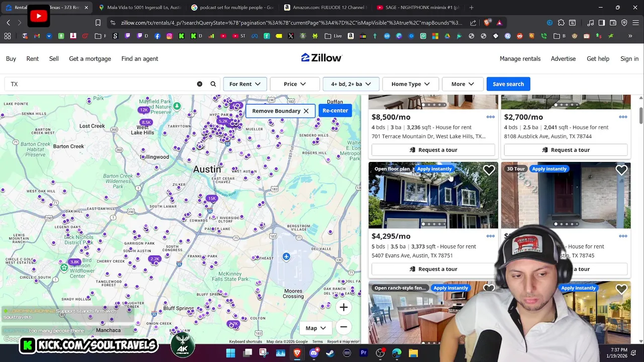The height and width of the screenshot is (362, 644).
Task: Open options menu for $2,700/mo listing
Action: pos(623,117)
